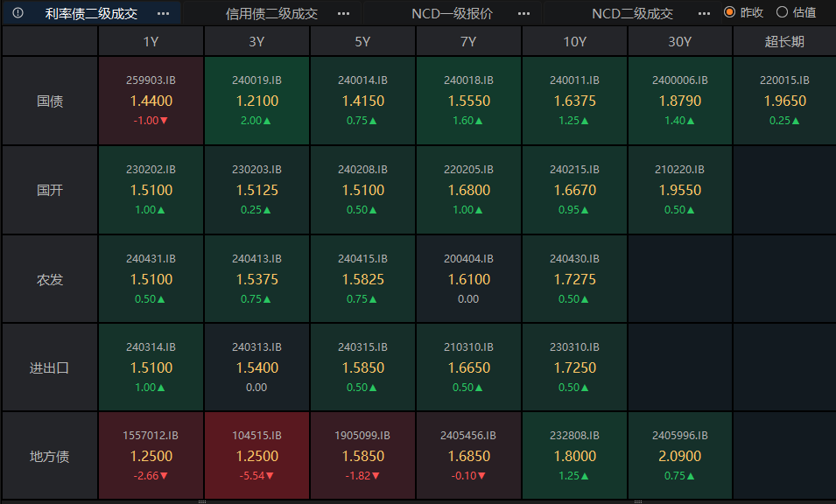Viewport: 836px width, 504px height.
Task: Click the 200404.IB cell in 农发 row
Action: [468, 279]
